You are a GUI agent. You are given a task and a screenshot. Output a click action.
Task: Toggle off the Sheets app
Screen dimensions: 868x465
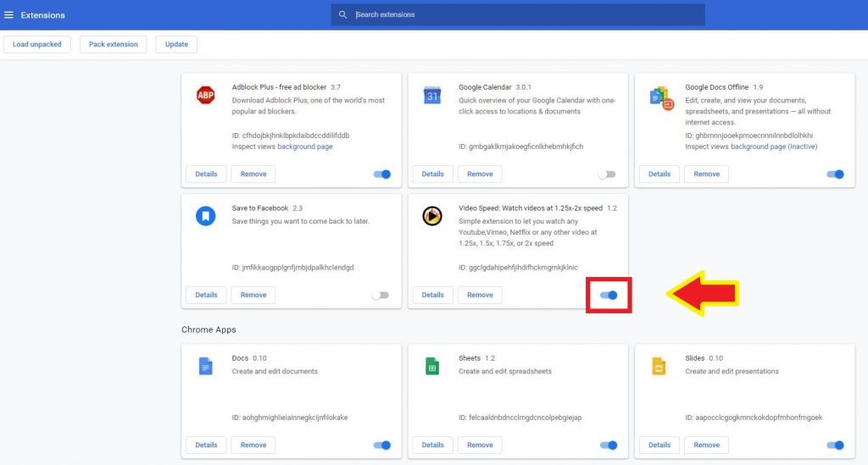[609, 445]
